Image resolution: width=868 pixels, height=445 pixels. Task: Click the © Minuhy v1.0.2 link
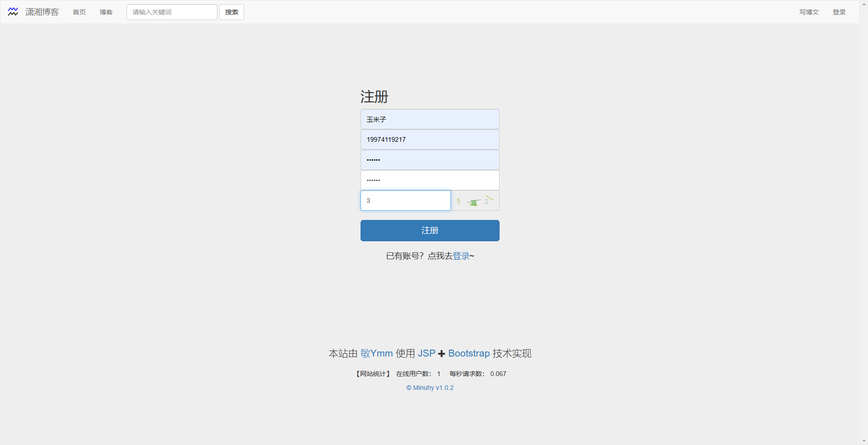tap(430, 388)
